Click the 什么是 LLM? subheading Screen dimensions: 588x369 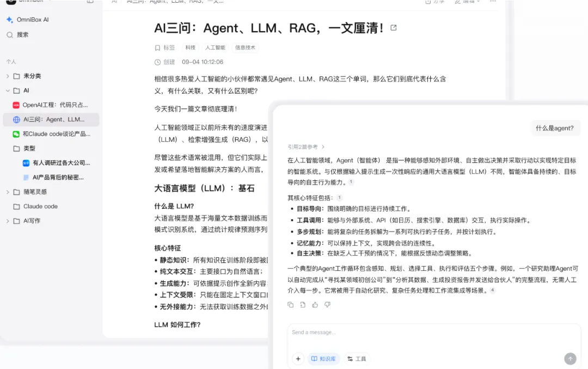tap(174, 206)
